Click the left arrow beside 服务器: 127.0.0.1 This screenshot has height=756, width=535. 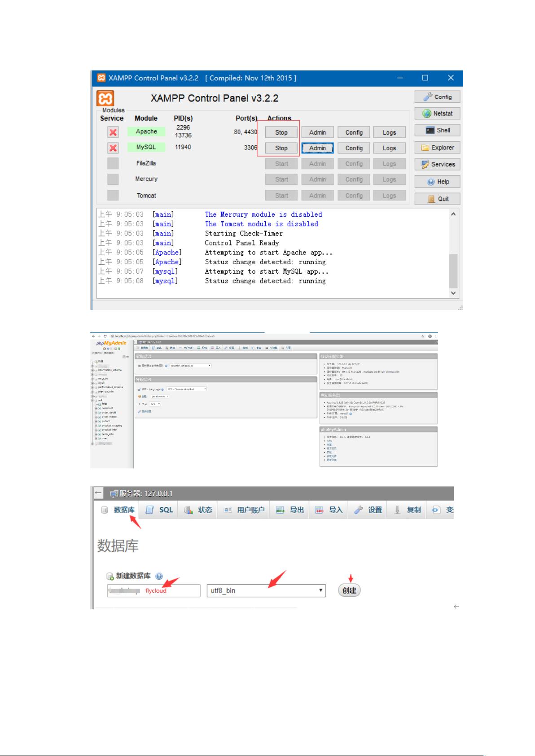[99, 493]
